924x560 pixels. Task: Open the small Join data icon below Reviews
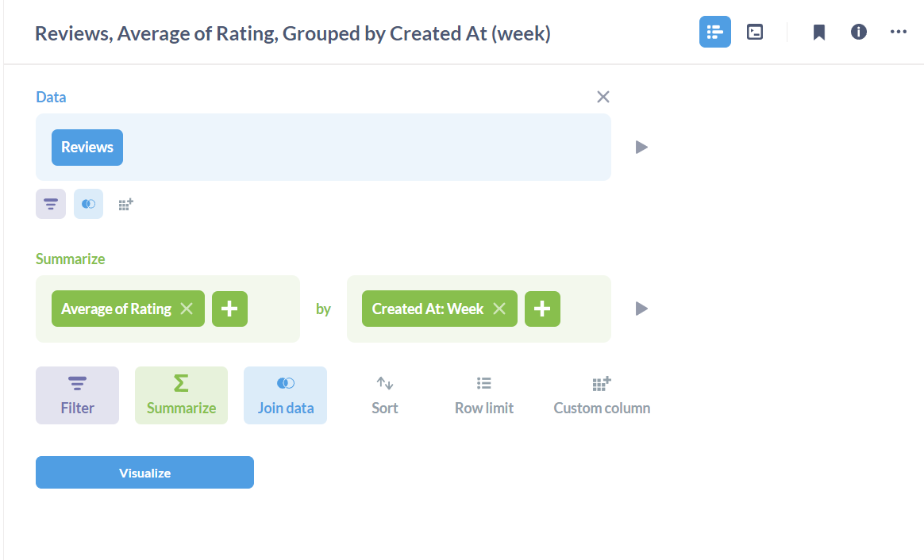click(88, 204)
